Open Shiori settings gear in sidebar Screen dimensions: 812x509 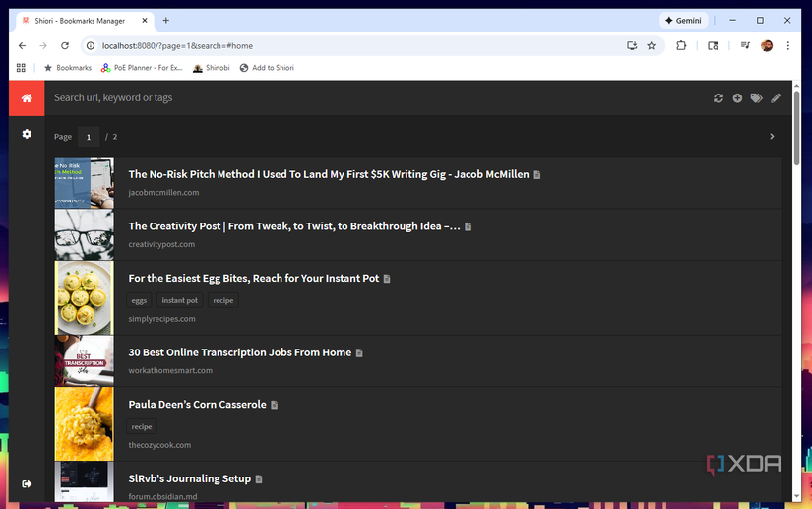[x=27, y=134]
